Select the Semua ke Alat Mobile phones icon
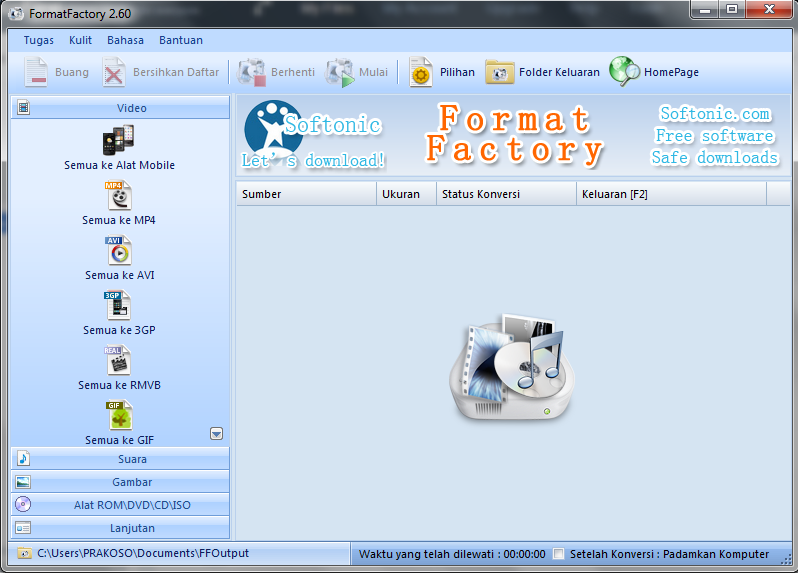 coord(118,139)
